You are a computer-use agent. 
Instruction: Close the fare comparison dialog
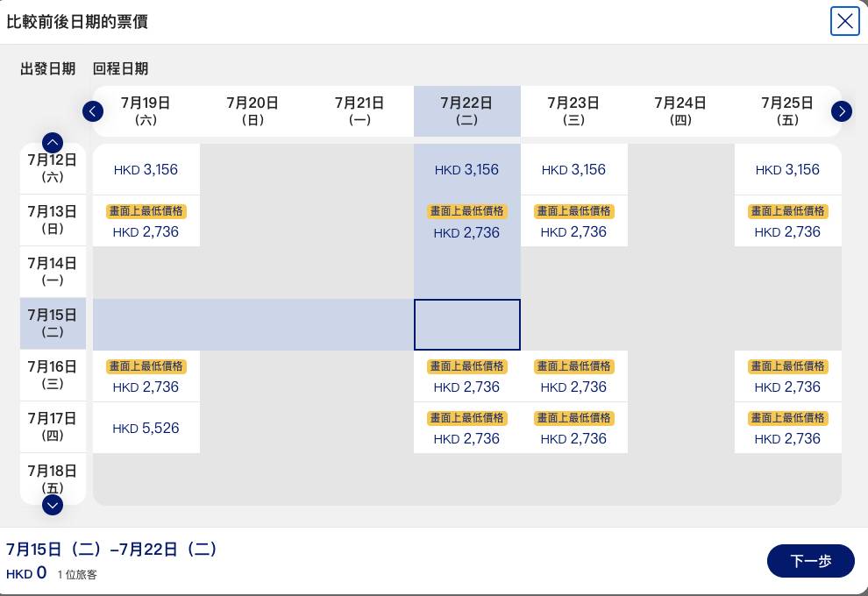point(844,21)
